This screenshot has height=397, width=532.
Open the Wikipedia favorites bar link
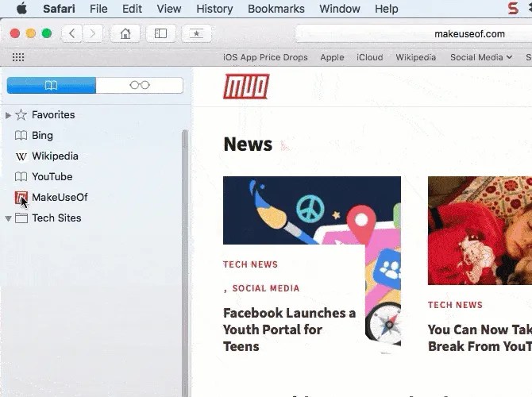coord(415,57)
